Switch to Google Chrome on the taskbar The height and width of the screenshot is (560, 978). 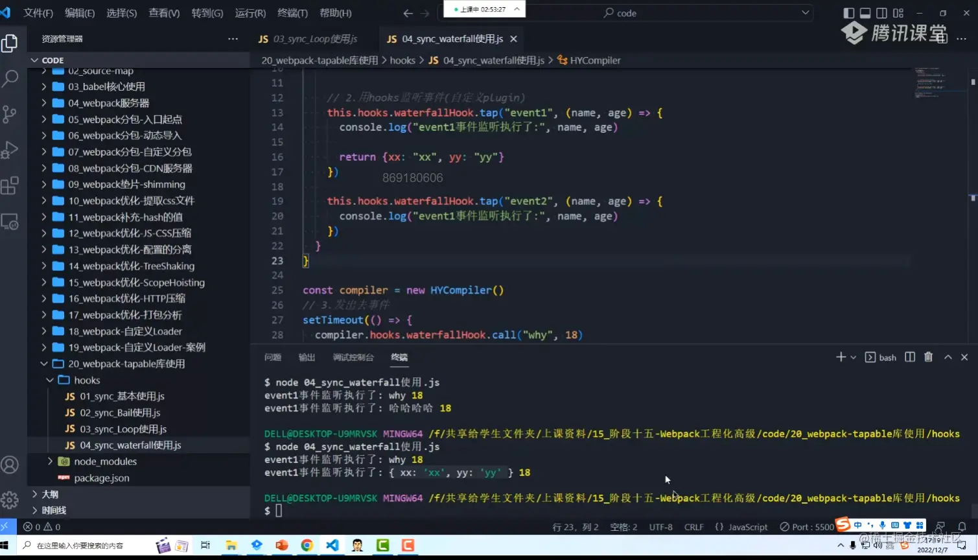[307, 546]
